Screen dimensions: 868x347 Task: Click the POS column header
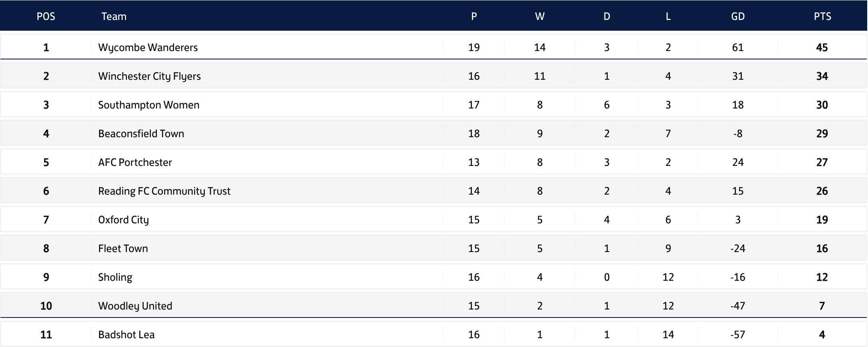[46, 16]
